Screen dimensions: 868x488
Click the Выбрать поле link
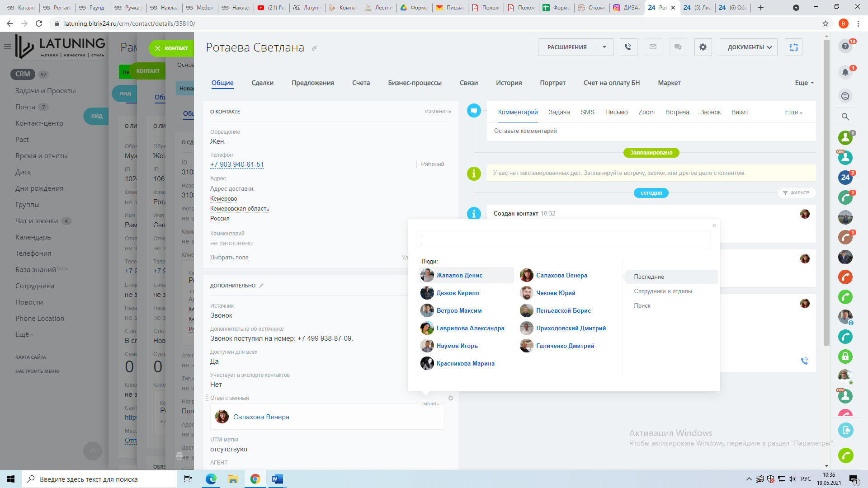229,258
